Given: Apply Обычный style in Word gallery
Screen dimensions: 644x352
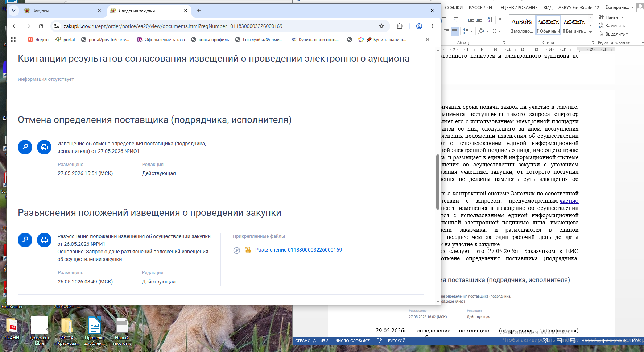Looking at the screenshot, I should click(x=548, y=25).
